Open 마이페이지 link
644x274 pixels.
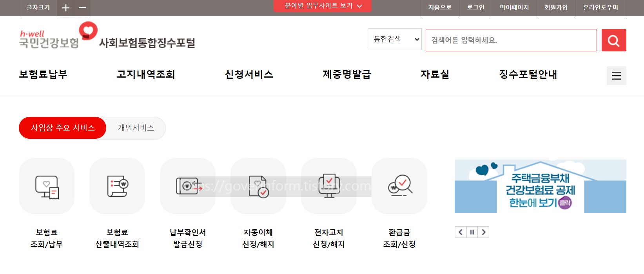(514, 7)
